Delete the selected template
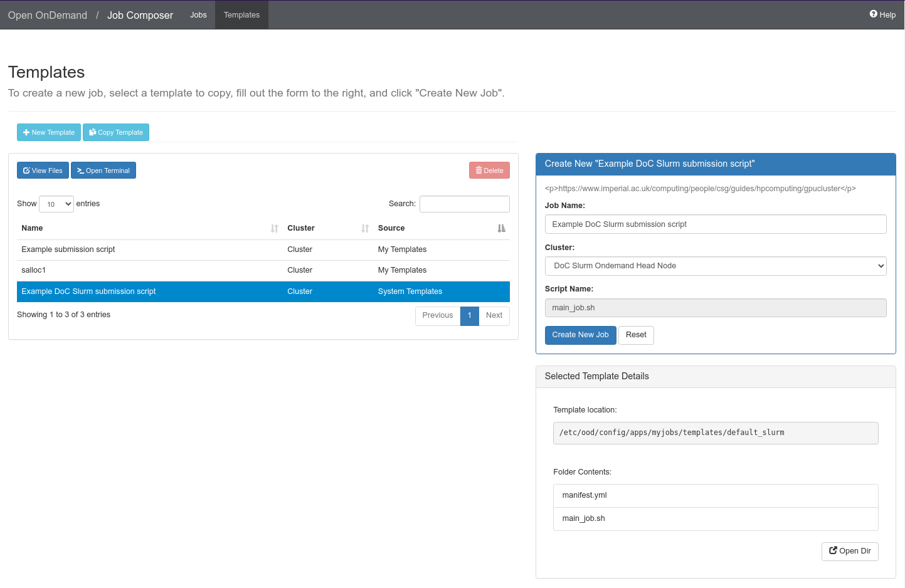Screen dimensions: 905x588 coord(489,171)
